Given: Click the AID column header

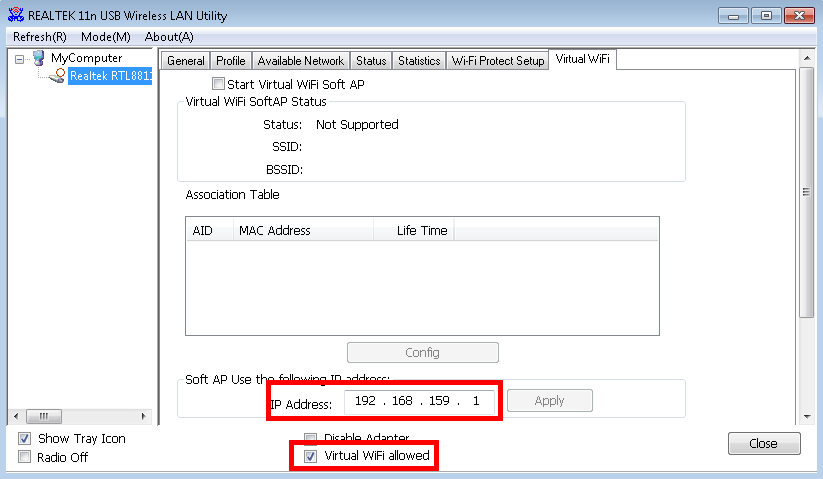Looking at the screenshot, I should point(209,230).
